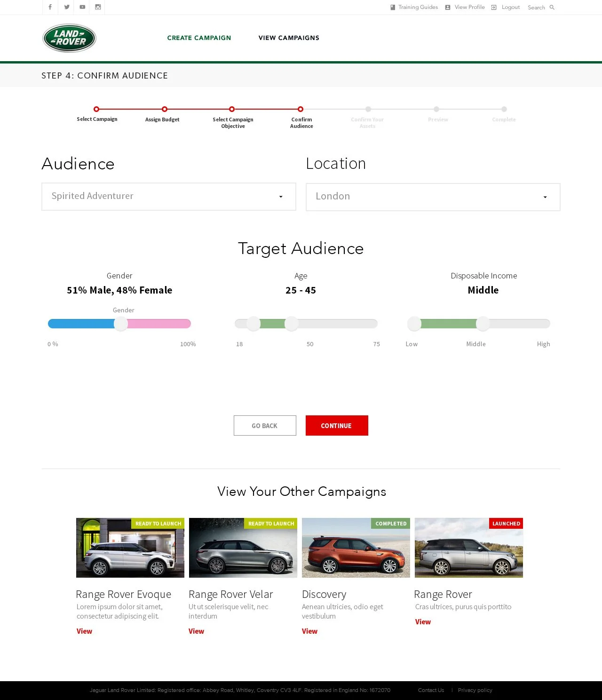This screenshot has width=602, height=700.
Task: Click the Logout arrow icon
Action: (x=494, y=8)
